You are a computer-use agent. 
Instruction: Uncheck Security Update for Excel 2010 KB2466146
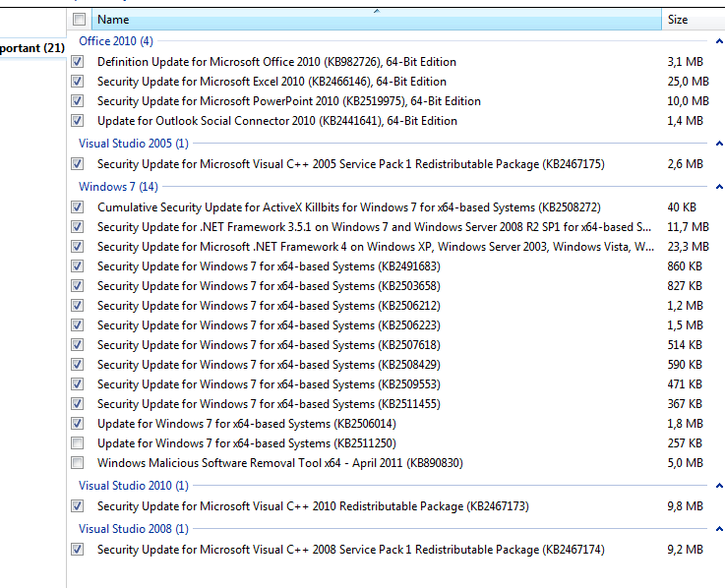click(x=77, y=82)
